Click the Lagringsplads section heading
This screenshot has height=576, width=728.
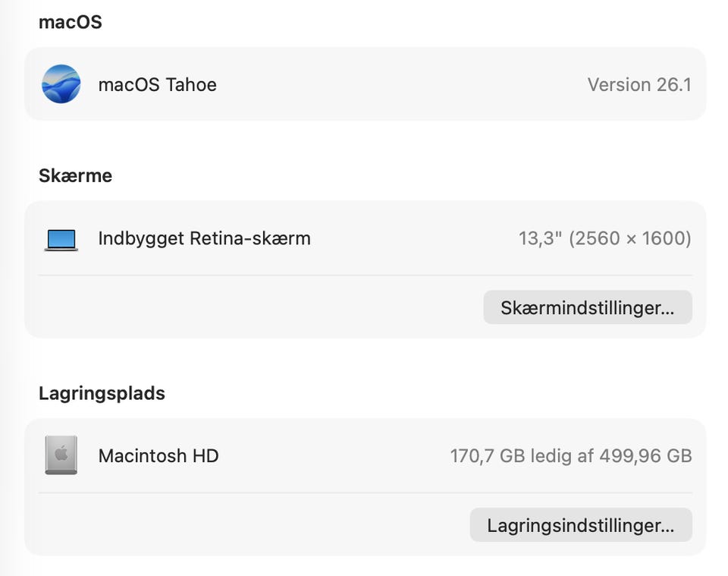tap(102, 393)
